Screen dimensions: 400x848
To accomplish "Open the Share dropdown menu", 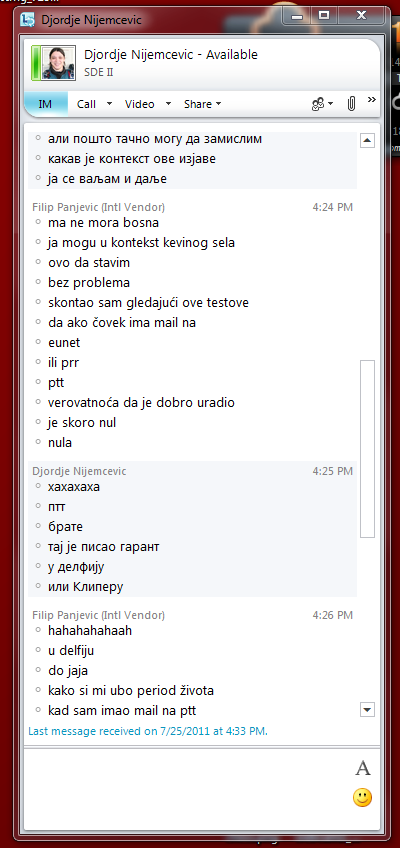I will coord(202,104).
